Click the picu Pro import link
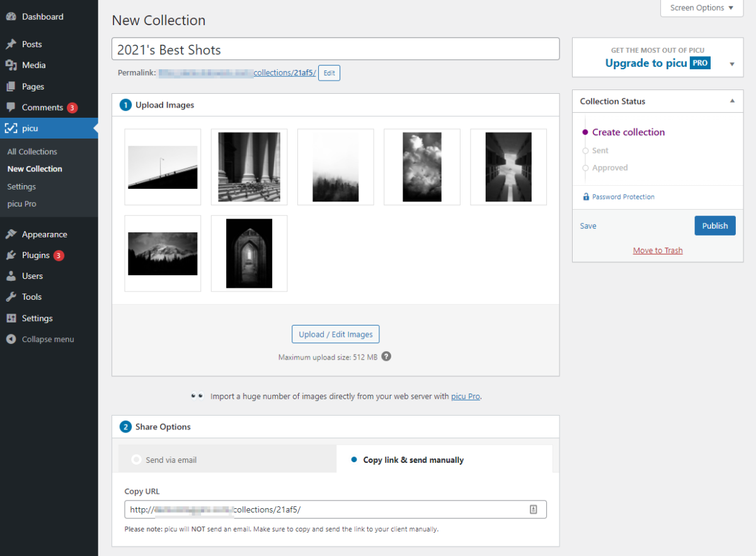This screenshot has height=556, width=756. point(466,397)
